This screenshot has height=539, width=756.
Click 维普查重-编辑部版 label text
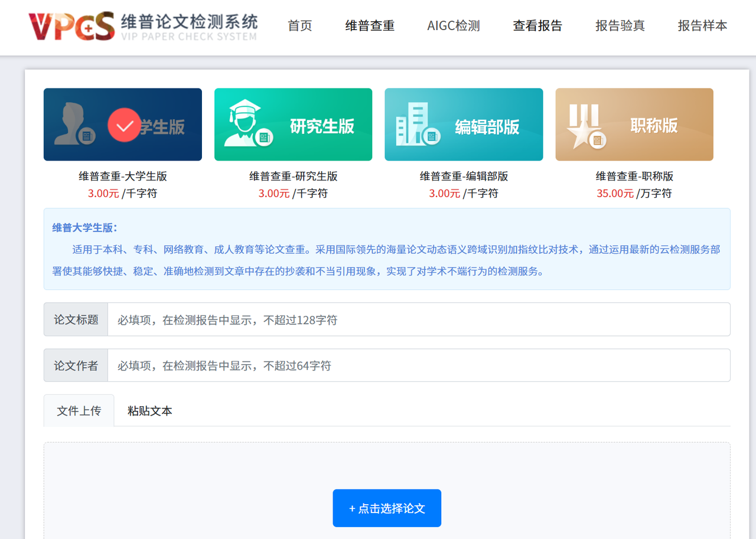pos(464,176)
